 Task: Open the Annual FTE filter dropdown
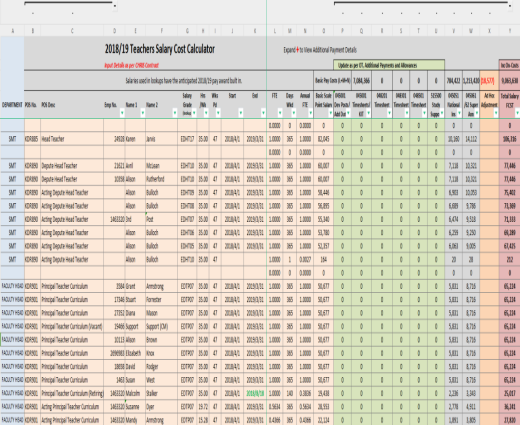(x=310, y=113)
